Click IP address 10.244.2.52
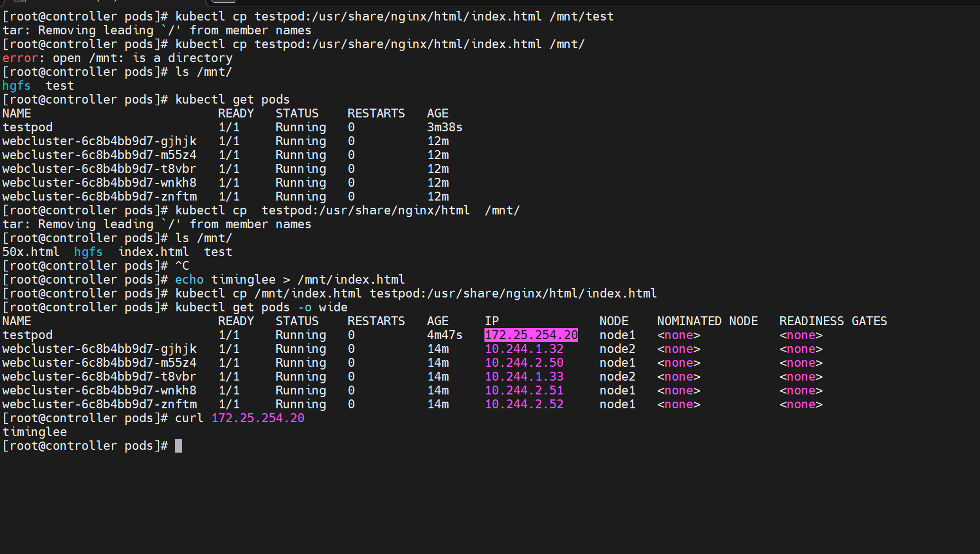This screenshot has height=554, width=980. click(524, 404)
